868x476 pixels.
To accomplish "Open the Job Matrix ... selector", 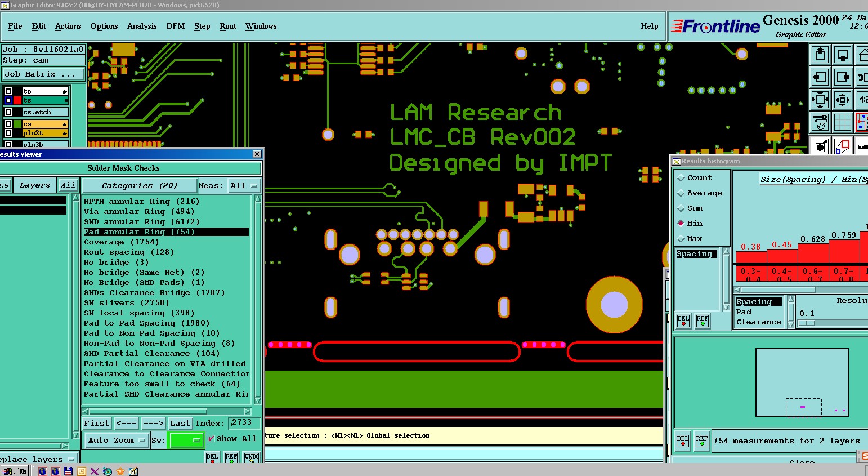I will click(x=43, y=74).
